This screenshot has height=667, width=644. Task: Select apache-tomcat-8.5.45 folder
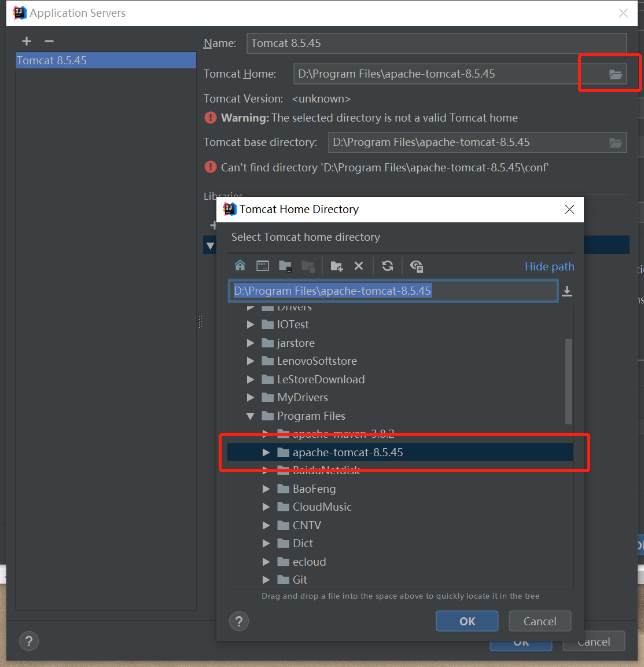click(400, 452)
